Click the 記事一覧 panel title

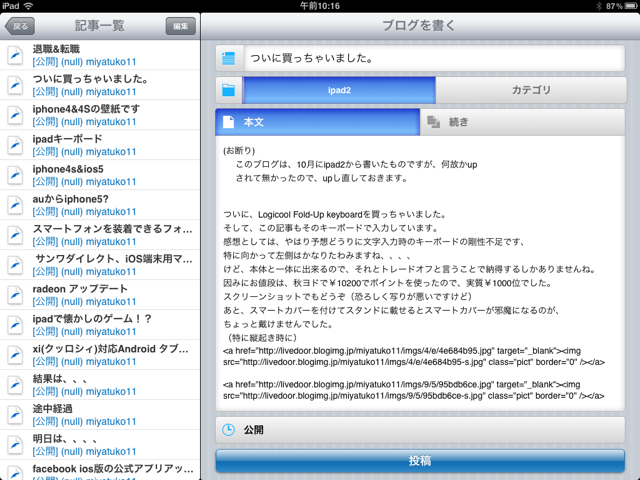[x=100, y=26]
